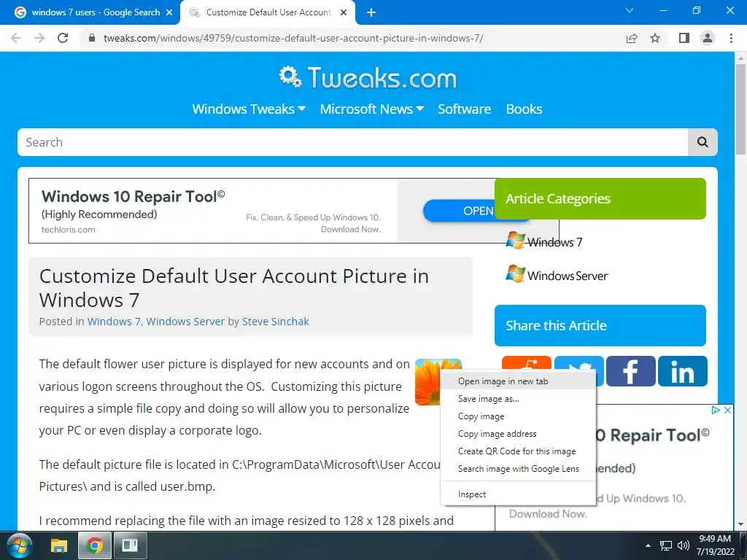Screen dimensions: 747x560
Task: Open the Software nav link
Action: [x=464, y=109]
